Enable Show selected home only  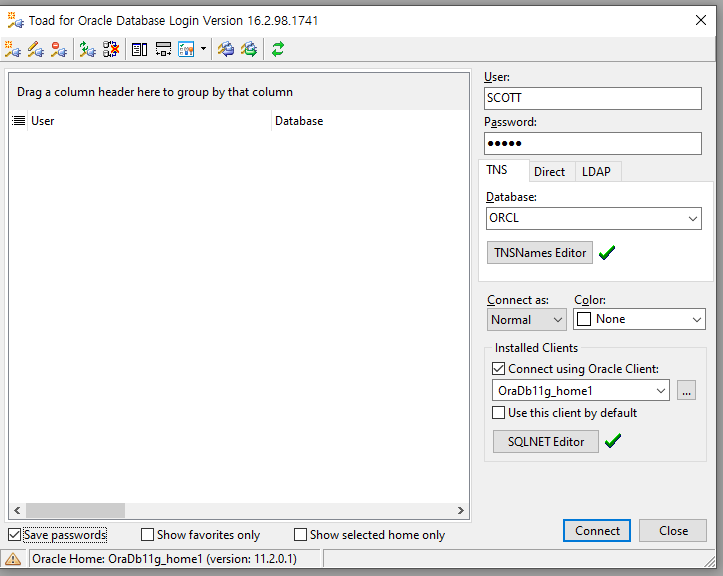(300, 534)
